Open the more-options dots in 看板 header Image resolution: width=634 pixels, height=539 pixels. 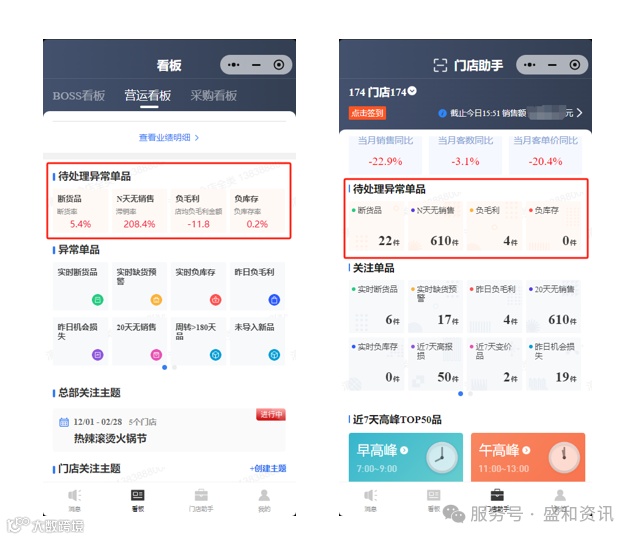[x=234, y=65]
